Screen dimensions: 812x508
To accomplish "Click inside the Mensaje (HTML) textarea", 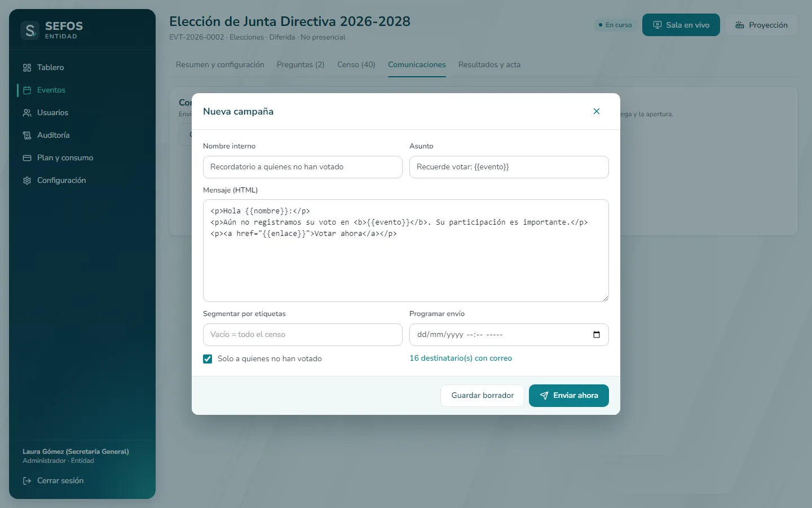I will coord(406,251).
